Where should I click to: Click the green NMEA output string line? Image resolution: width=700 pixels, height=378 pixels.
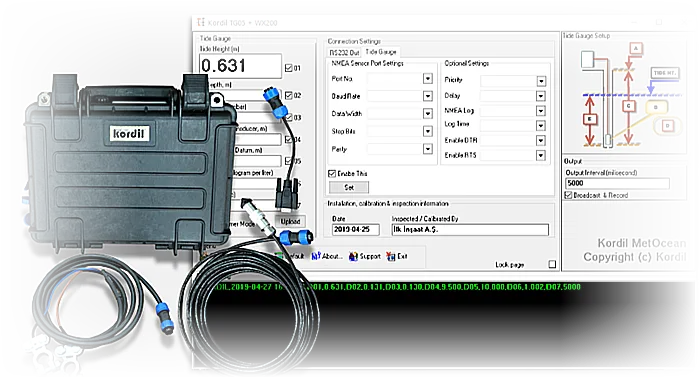point(397,287)
